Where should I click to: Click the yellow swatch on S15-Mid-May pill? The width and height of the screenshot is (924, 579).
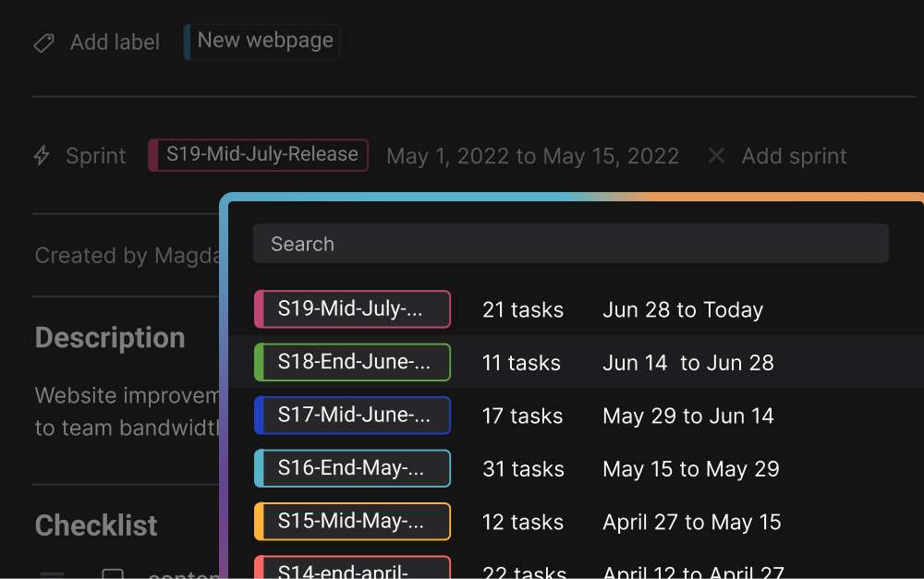point(258,522)
